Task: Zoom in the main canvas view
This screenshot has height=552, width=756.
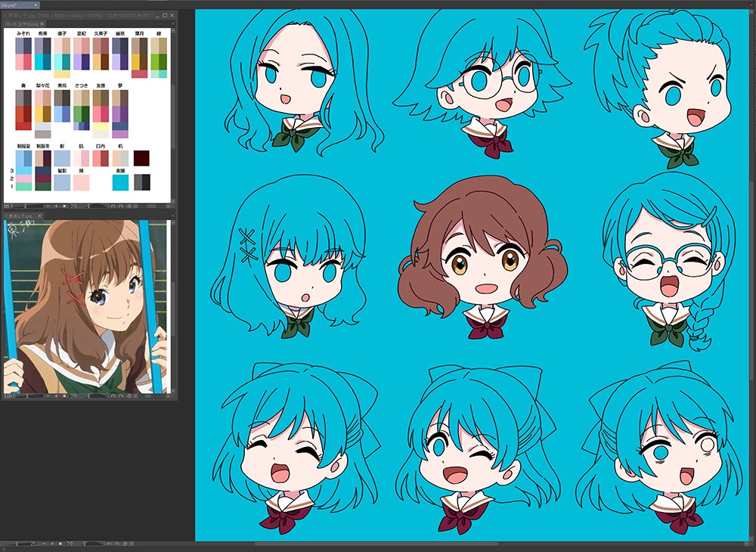Action: click(x=52, y=544)
